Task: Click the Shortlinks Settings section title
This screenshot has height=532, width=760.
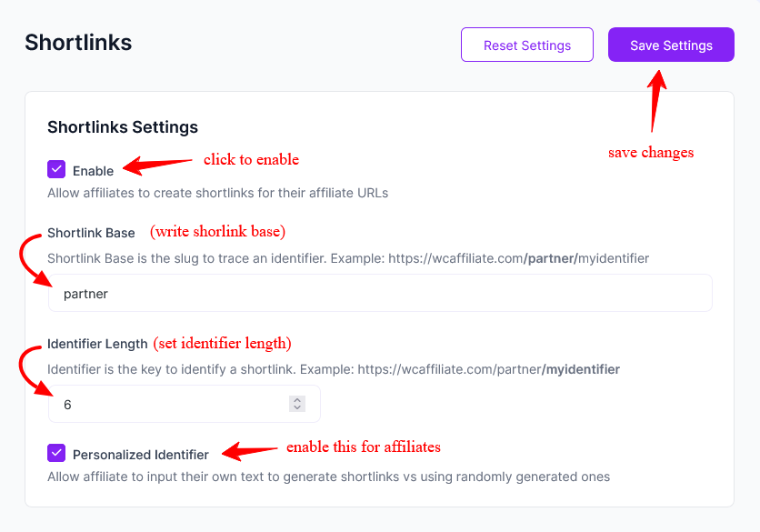Action: pos(123,127)
